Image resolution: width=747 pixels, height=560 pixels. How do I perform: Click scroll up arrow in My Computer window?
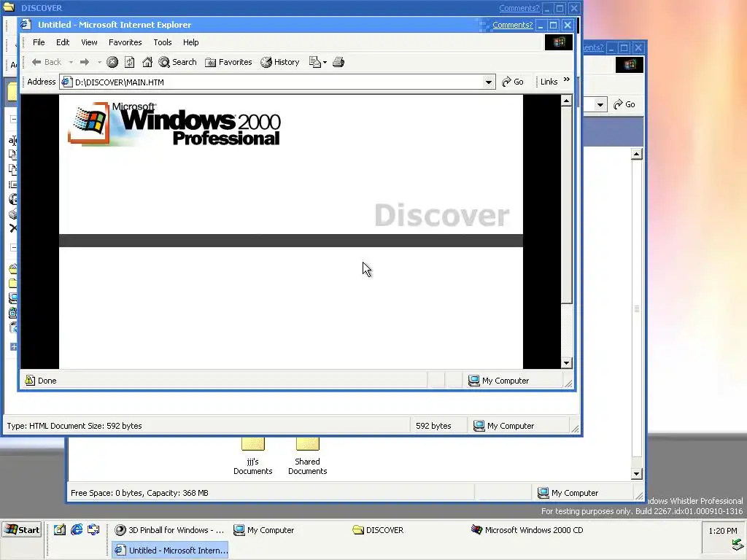pyautogui.click(x=636, y=154)
